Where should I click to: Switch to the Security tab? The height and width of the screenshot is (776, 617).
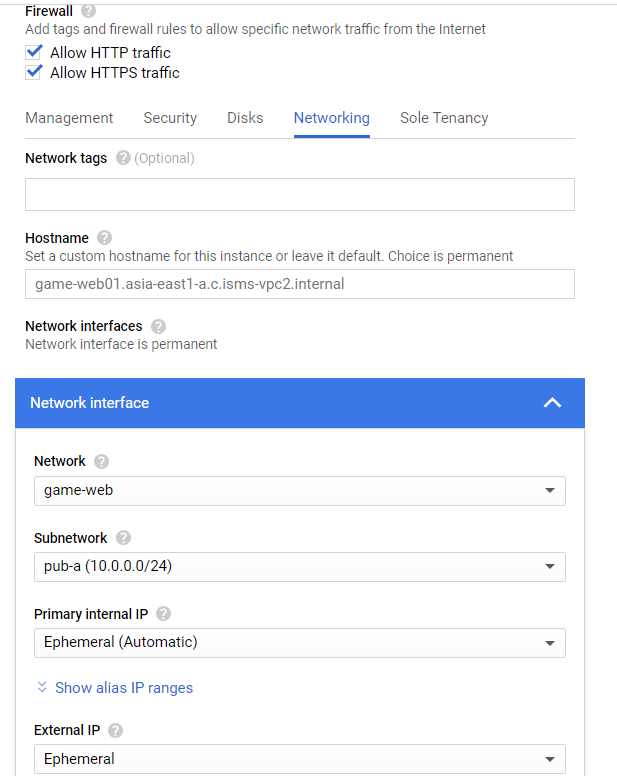170,118
